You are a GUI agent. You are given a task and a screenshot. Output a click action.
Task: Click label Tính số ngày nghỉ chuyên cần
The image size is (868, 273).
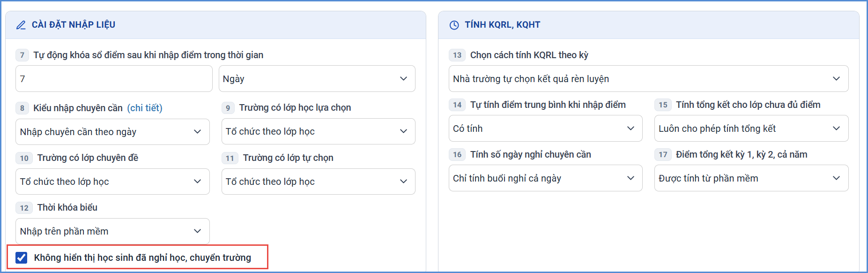[531, 154]
